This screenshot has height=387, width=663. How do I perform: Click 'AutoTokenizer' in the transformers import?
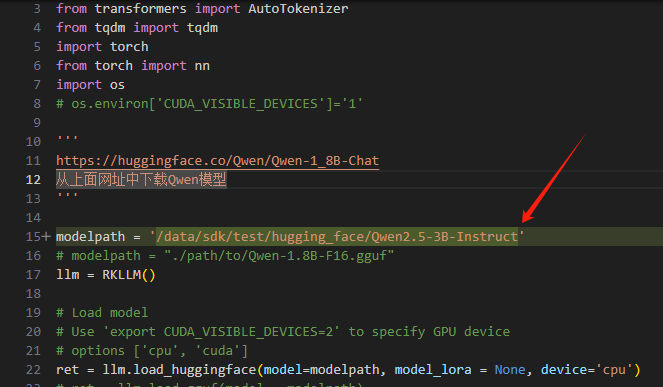298,8
